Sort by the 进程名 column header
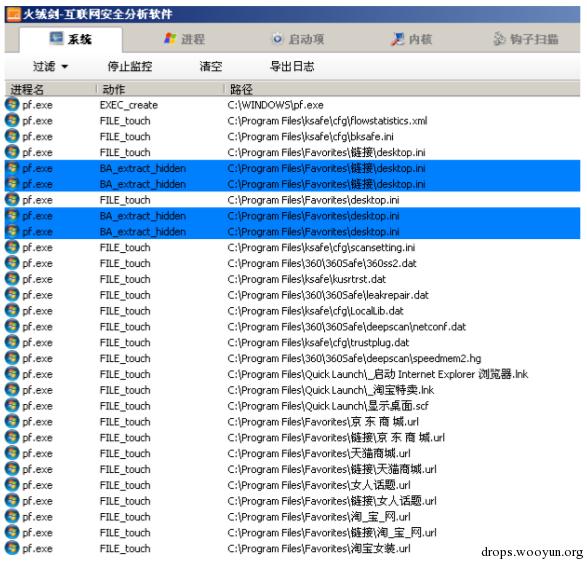 51,89
